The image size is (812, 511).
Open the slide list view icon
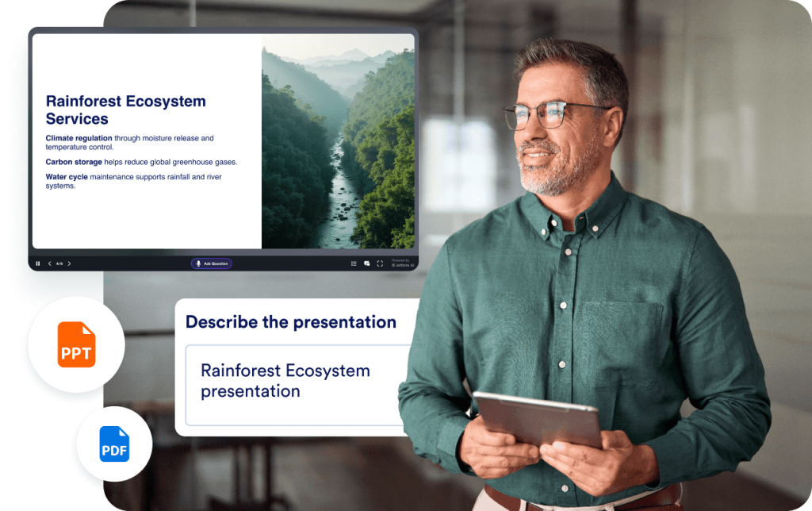coord(354,263)
